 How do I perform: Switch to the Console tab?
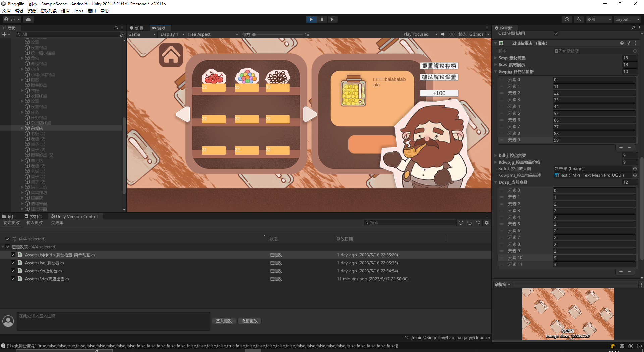(33, 217)
